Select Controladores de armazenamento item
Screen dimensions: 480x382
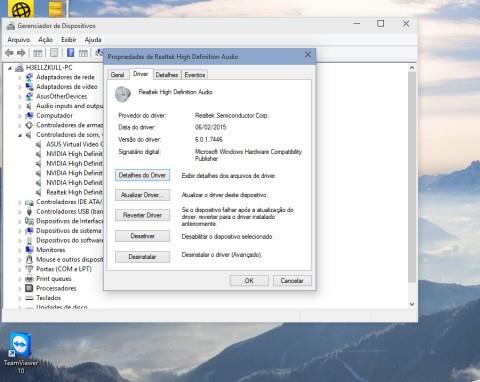[x=69, y=125]
